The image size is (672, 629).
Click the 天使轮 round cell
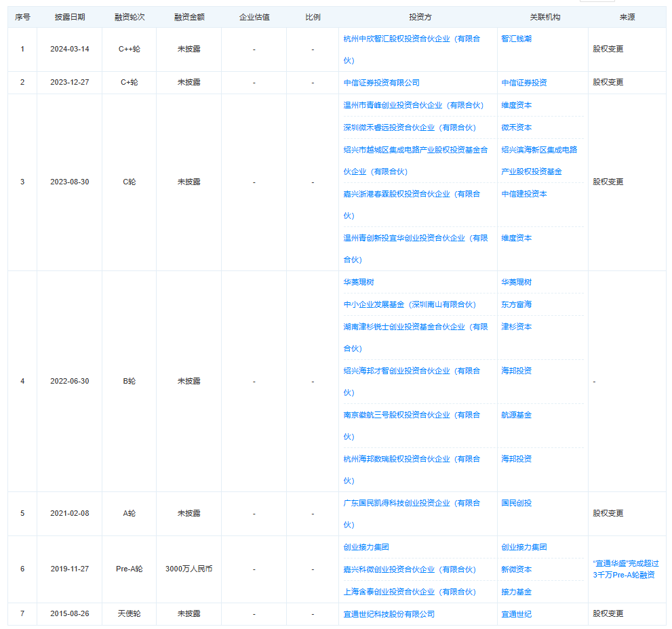(x=129, y=613)
